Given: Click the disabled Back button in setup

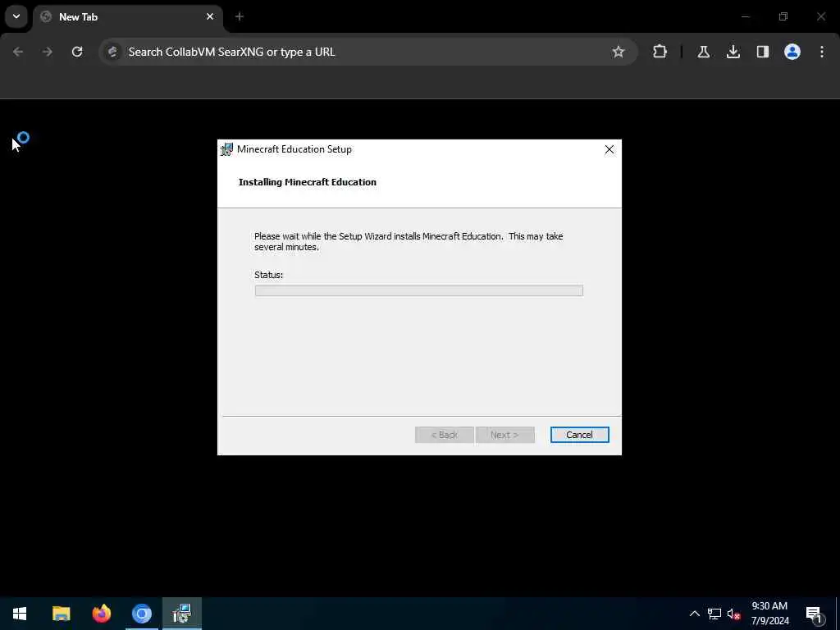Looking at the screenshot, I should [x=444, y=435].
